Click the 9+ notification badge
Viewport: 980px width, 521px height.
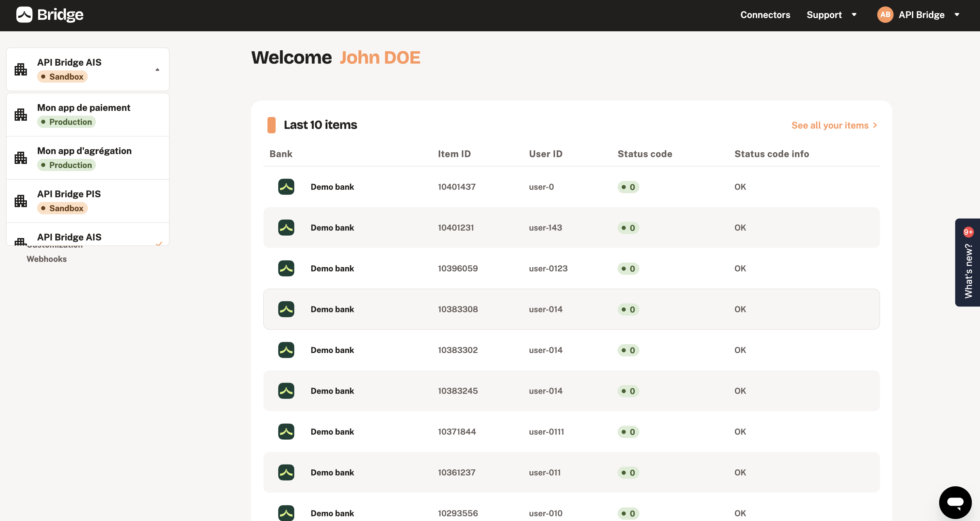(x=968, y=232)
